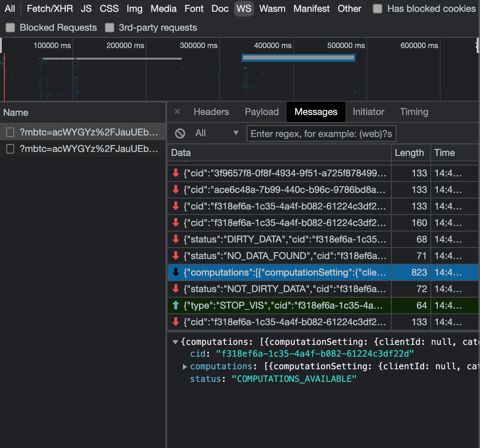Click the red arrow on the NOT_DIRTY_DATA message
This screenshot has height=448, width=480.
coord(176,289)
